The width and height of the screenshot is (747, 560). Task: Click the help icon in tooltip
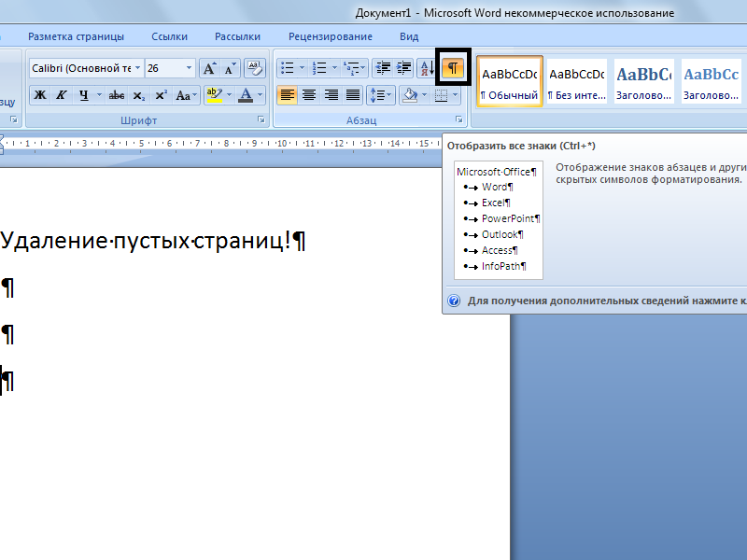pyautogui.click(x=454, y=301)
